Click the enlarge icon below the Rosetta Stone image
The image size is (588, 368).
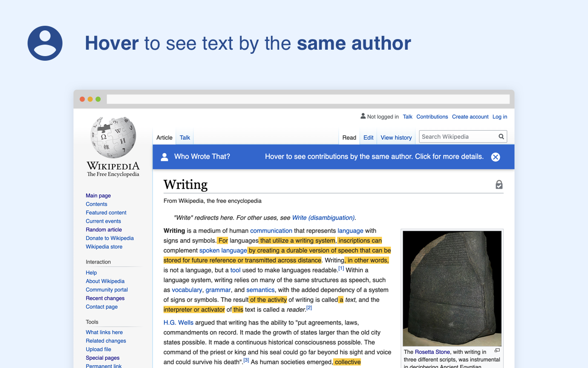[x=497, y=350]
